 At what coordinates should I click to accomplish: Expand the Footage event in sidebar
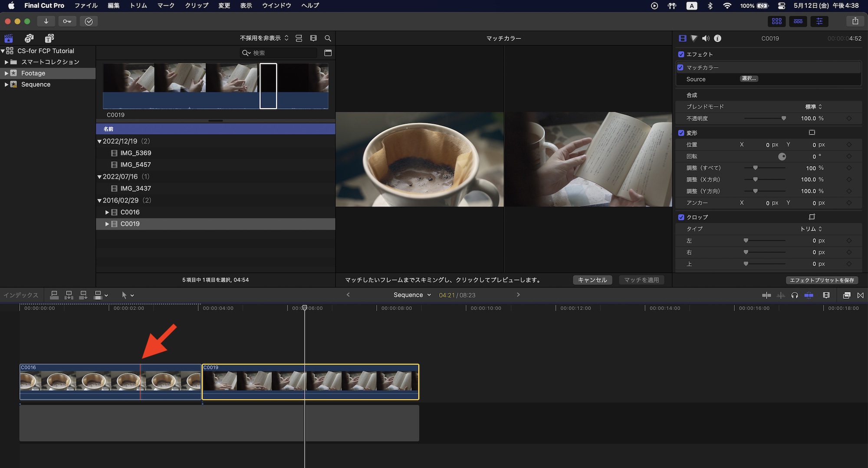pyautogui.click(x=6, y=73)
